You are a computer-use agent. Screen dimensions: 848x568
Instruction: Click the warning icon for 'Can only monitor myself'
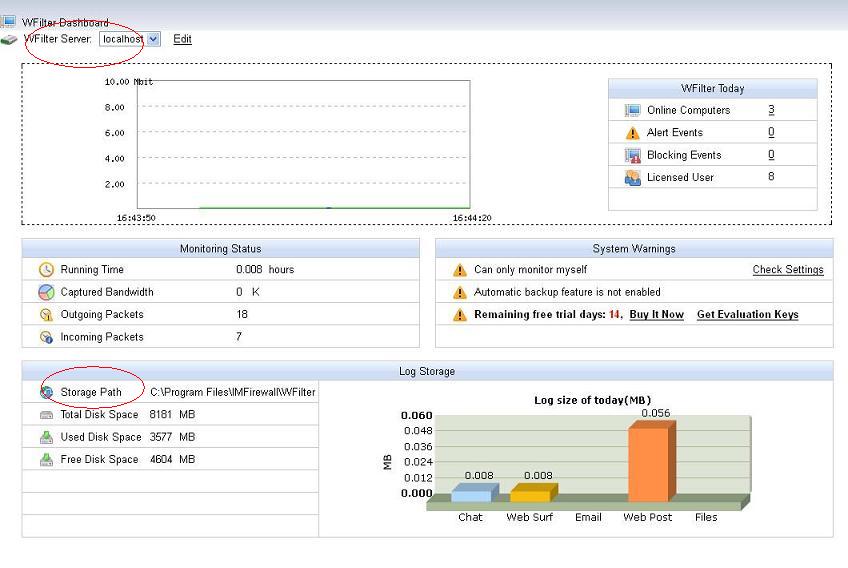coord(460,270)
